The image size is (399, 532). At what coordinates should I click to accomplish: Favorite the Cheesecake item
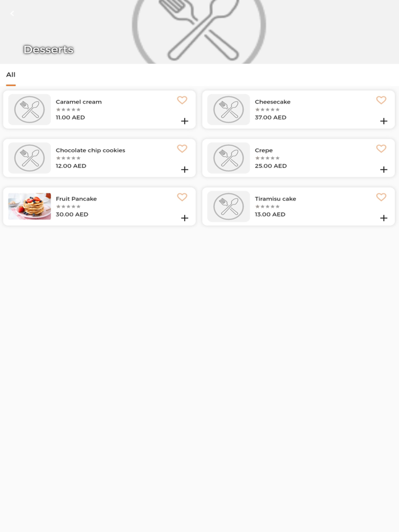tap(381, 100)
